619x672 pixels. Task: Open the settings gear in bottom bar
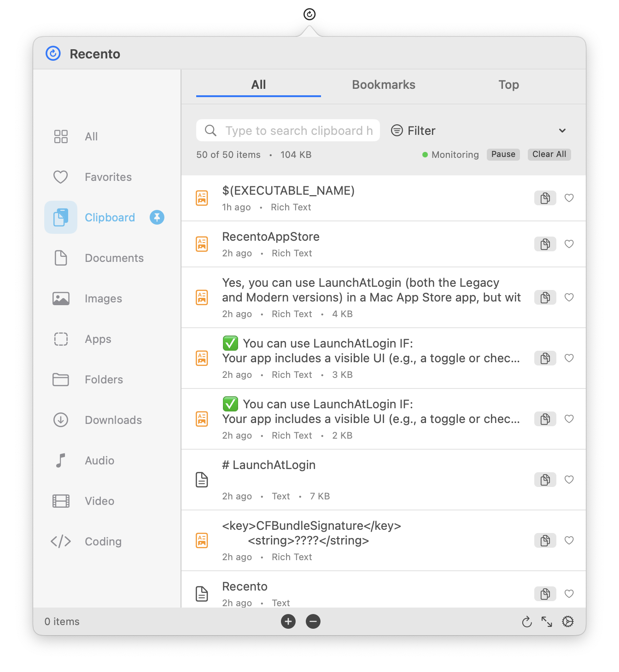coord(567,621)
